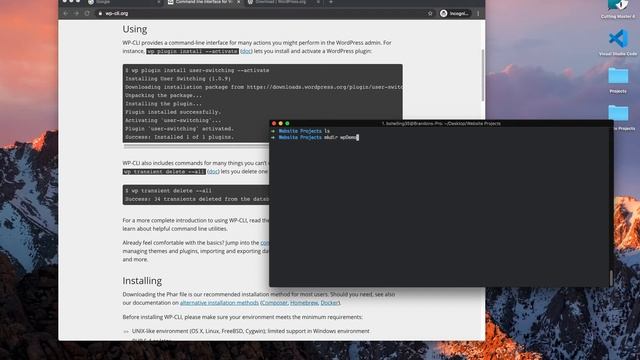Click 'Plugin installed successfully.' code line
The width and height of the screenshot is (640, 360).
(x=173, y=112)
